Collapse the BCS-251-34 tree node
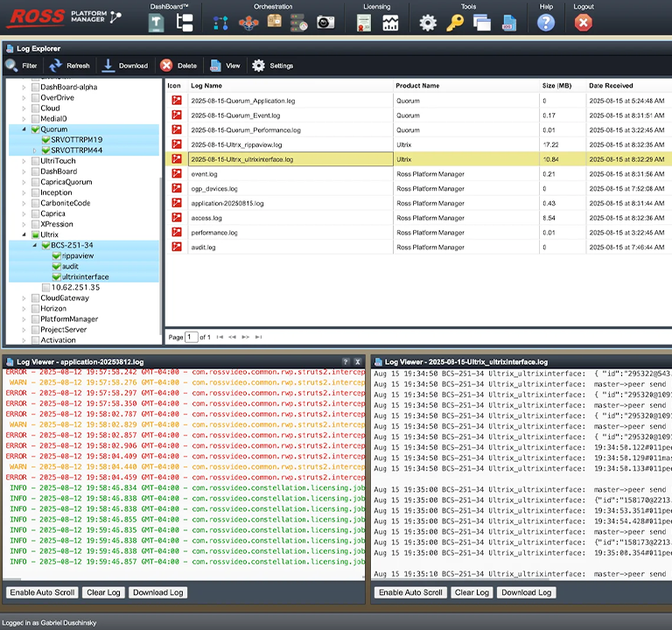Image resolution: width=672 pixels, height=630 pixels. click(35, 245)
